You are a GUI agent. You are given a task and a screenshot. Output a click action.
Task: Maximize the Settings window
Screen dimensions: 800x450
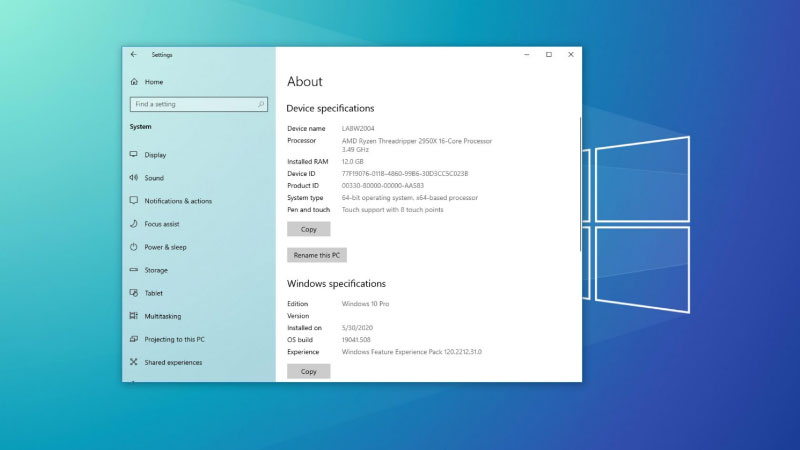point(548,55)
